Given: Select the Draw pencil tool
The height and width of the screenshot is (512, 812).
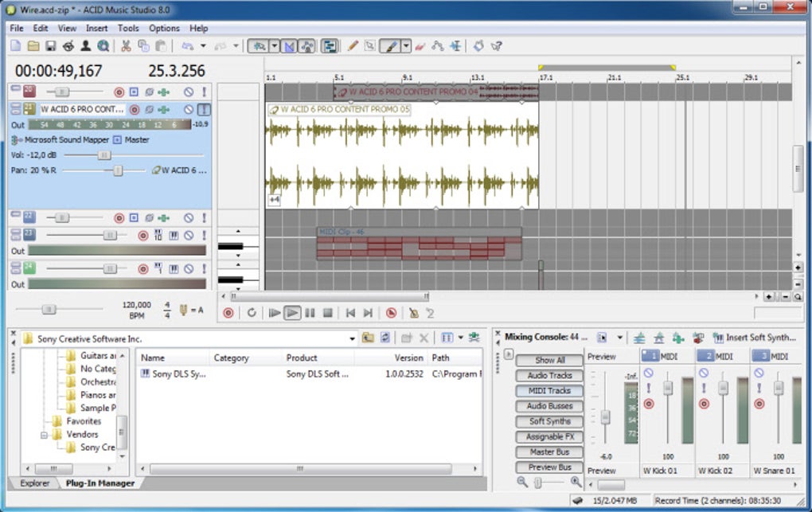Looking at the screenshot, I should 353,46.
